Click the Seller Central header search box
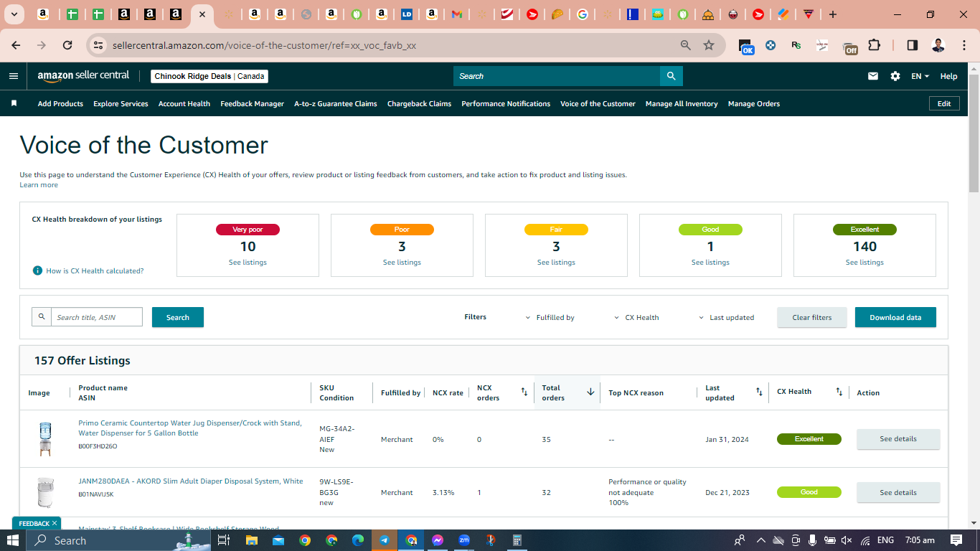This screenshot has width=980, height=551. 557,76
